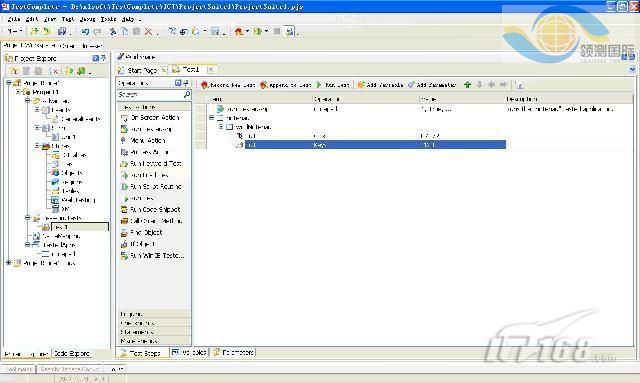Click the magnifier icon in Operations search box
Screen dimensions: 640x383
pyautogui.click(x=187, y=94)
